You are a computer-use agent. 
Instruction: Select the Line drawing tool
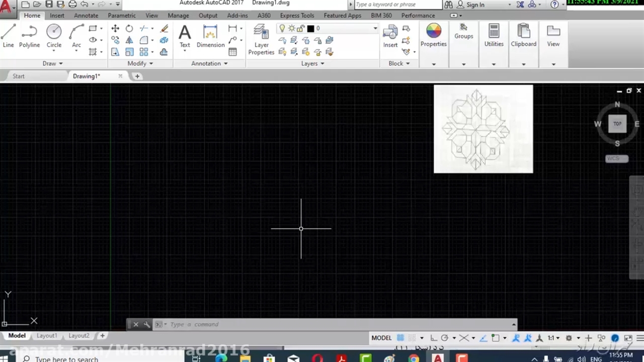tap(8, 36)
